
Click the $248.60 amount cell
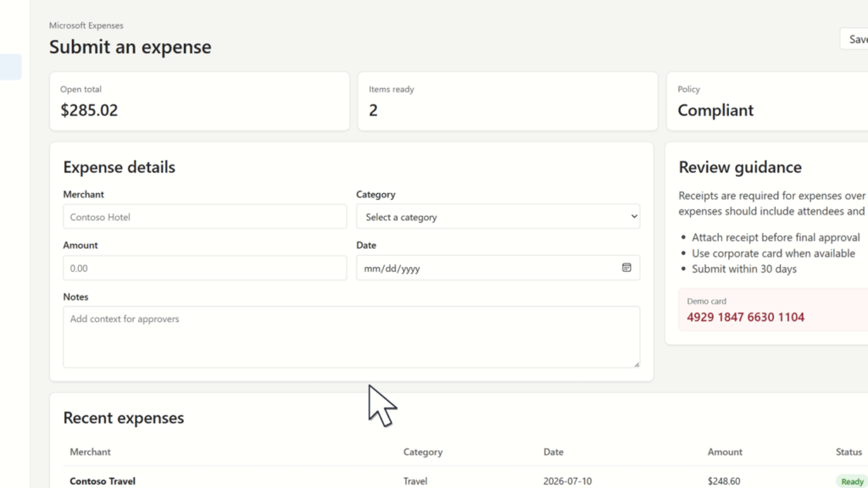tap(724, 481)
